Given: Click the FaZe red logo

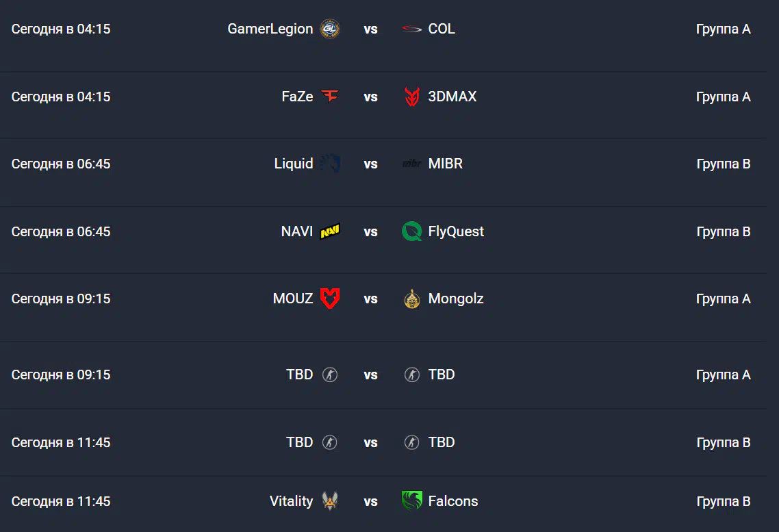Looking at the screenshot, I should point(330,95).
